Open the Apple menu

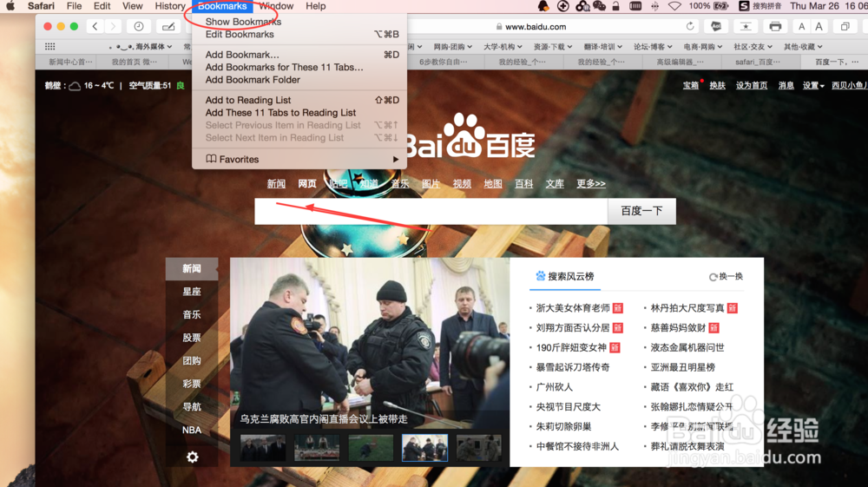(x=10, y=6)
